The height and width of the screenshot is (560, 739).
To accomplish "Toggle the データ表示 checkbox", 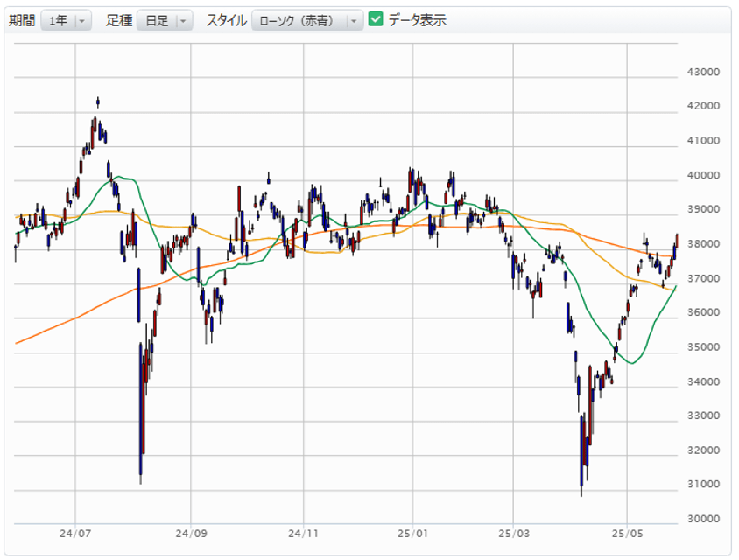I will 376,20.
